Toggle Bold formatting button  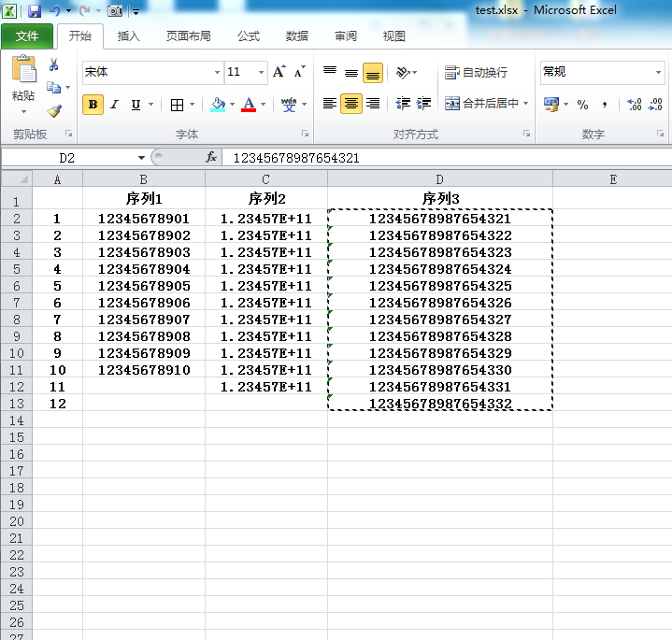pyautogui.click(x=93, y=105)
